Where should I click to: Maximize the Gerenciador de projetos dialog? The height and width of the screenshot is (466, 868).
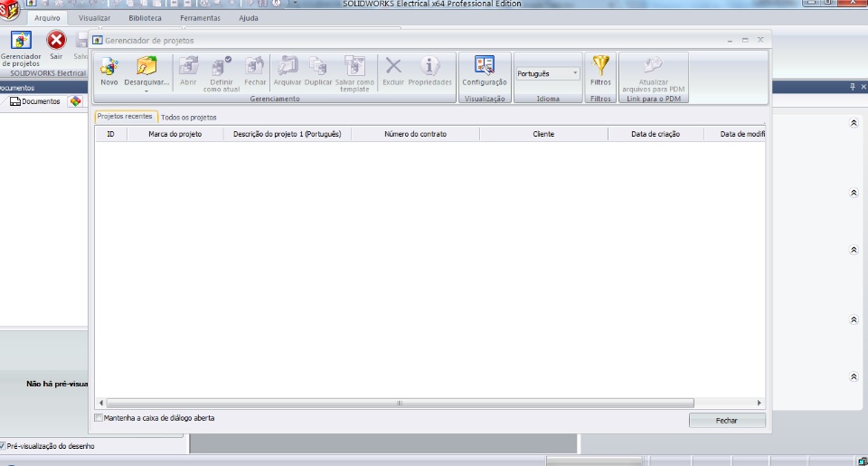pyautogui.click(x=745, y=40)
